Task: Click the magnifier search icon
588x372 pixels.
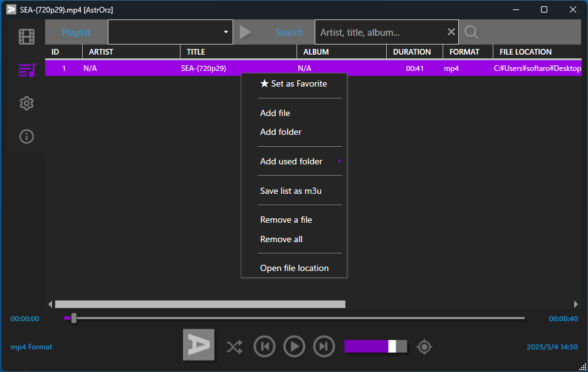Action: tap(471, 32)
